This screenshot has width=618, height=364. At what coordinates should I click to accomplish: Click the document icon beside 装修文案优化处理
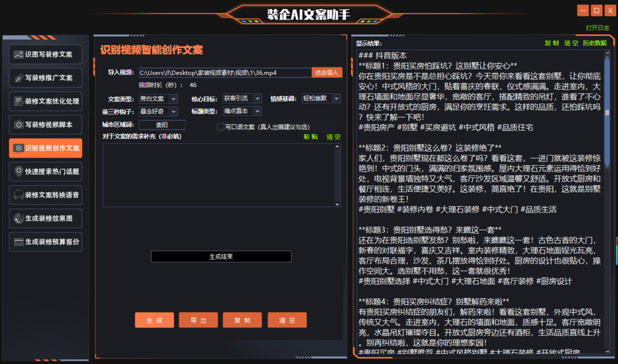tap(18, 102)
